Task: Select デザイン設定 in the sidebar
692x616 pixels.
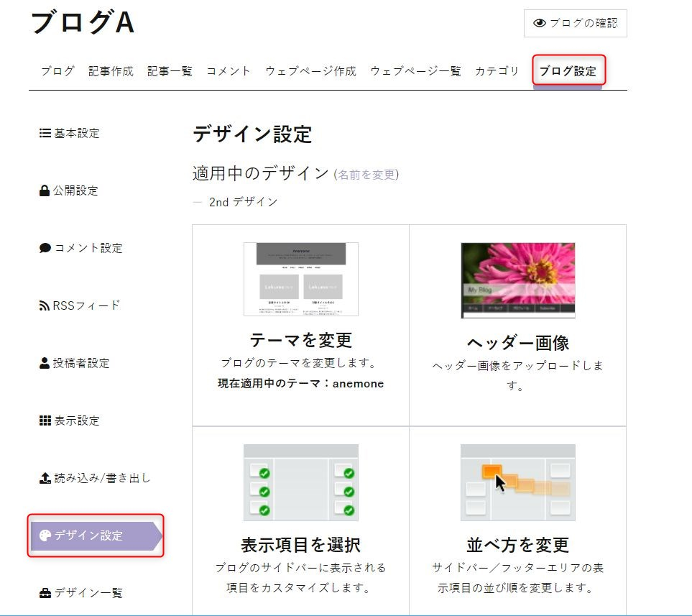Action: [x=96, y=535]
